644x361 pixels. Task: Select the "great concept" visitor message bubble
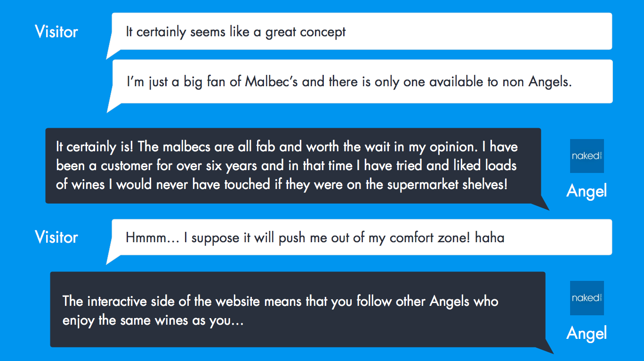coord(362,32)
